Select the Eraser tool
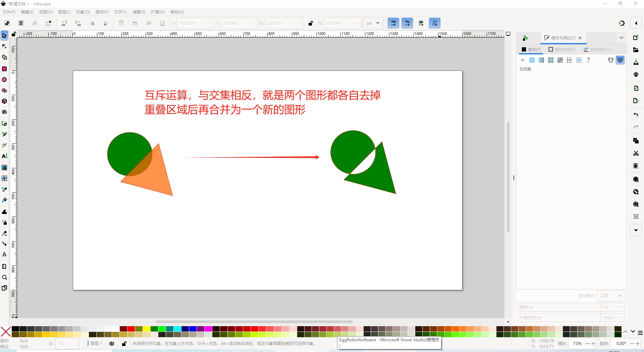The image size is (644, 352). [x=4, y=233]
